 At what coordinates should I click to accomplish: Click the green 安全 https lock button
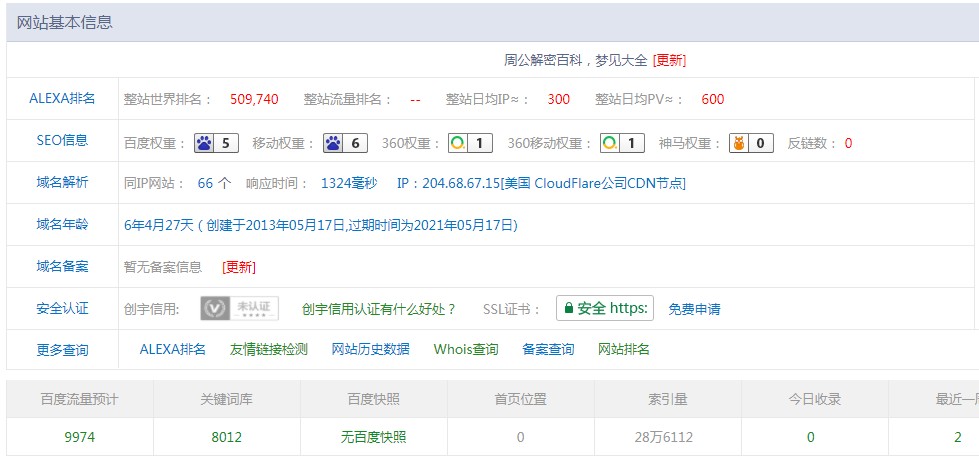(605, 308)
